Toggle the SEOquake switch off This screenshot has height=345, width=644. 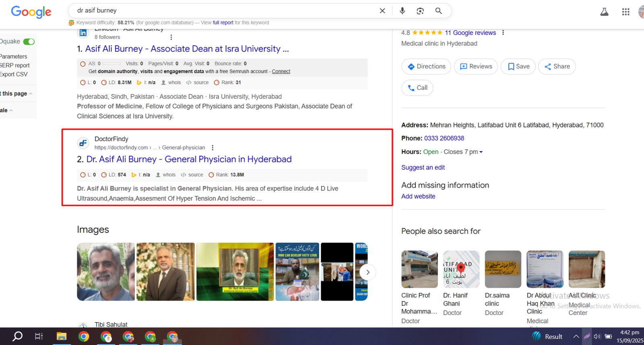29,42
